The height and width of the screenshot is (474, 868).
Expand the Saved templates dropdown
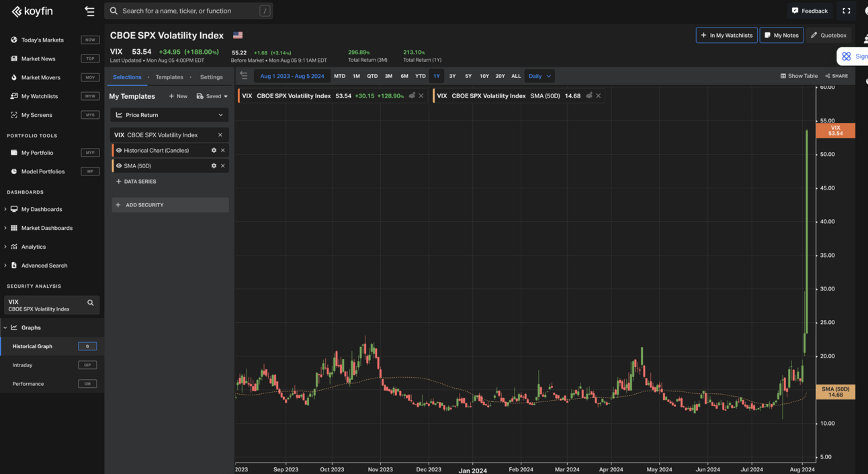212,96
